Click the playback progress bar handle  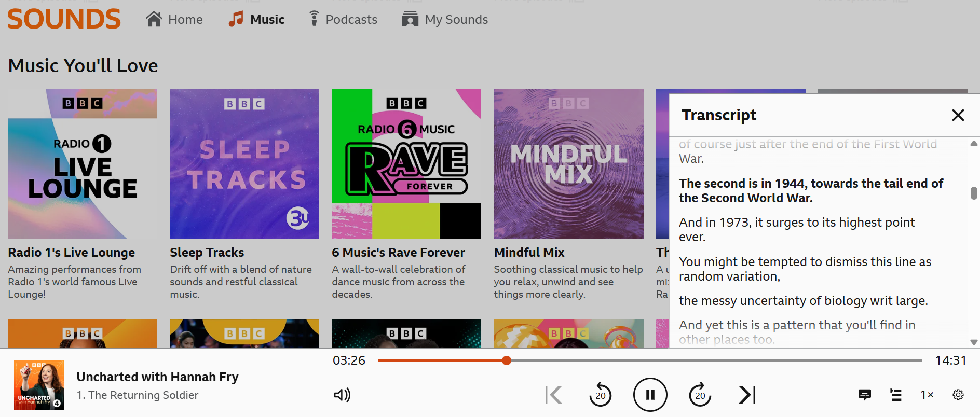[x=507, y=360]
